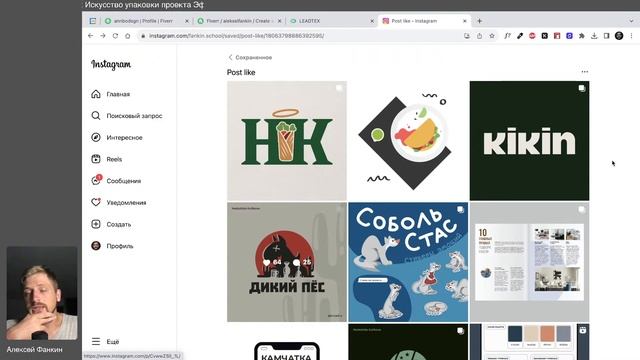Image resolution: width=640 pixels, height=360 pixels.
Task: Open a new browser tab
Action: click(480, 21)
